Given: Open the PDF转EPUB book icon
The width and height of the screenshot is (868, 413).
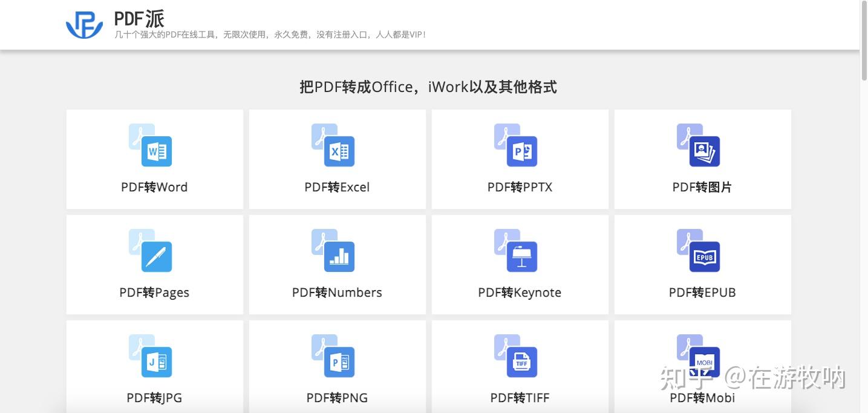Looking at the screenshot, I should (698, 251).
